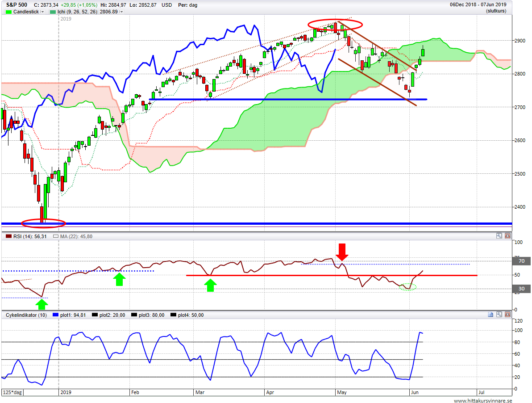This screenshot has width=532, height=403.
Task: Click the 2900 price axis label
Action: click(520, 41)
